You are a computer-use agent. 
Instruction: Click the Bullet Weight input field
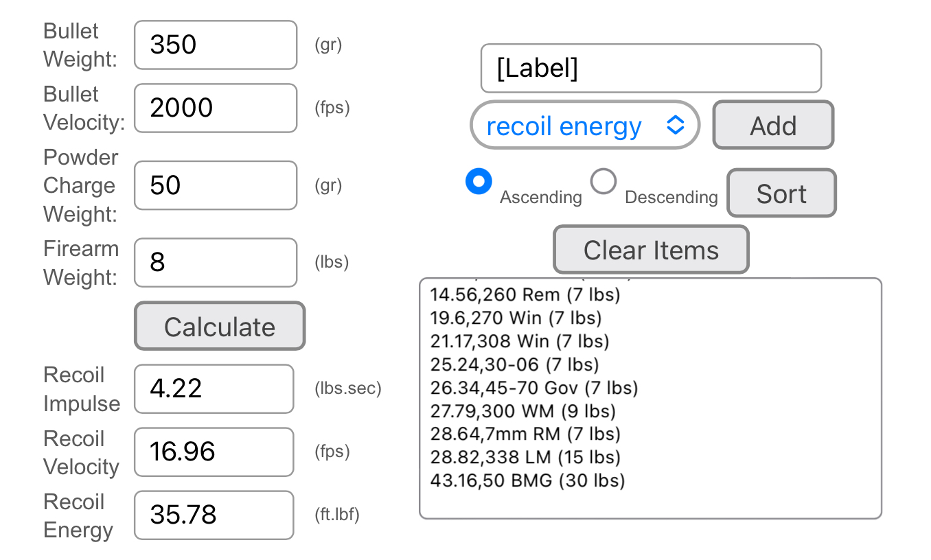(x=216, y=45)
